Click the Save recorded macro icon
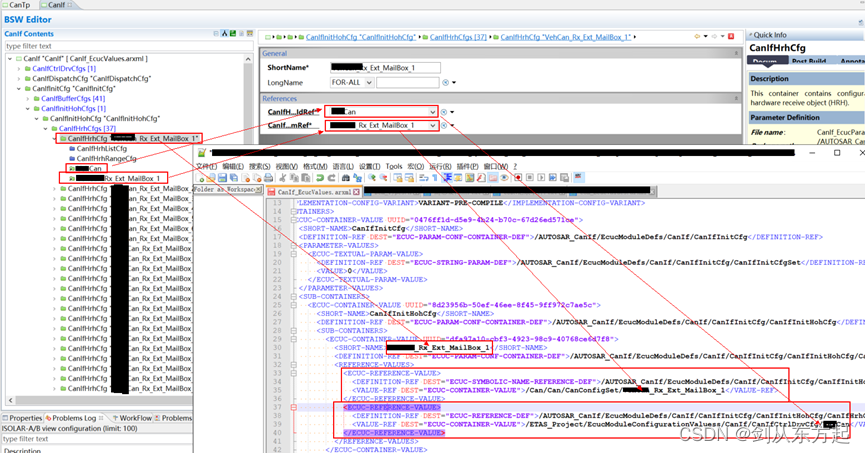Screen dimensions: 865x453 [x=564, y=178]
